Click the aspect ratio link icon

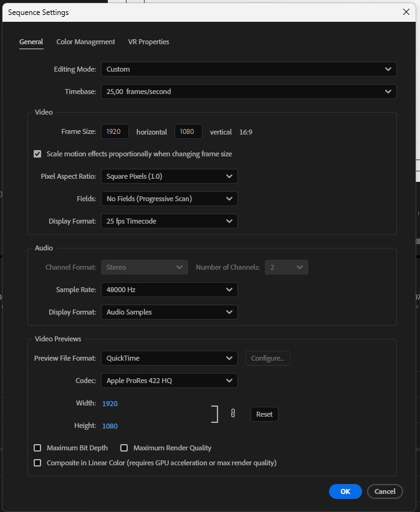(233, 414)
